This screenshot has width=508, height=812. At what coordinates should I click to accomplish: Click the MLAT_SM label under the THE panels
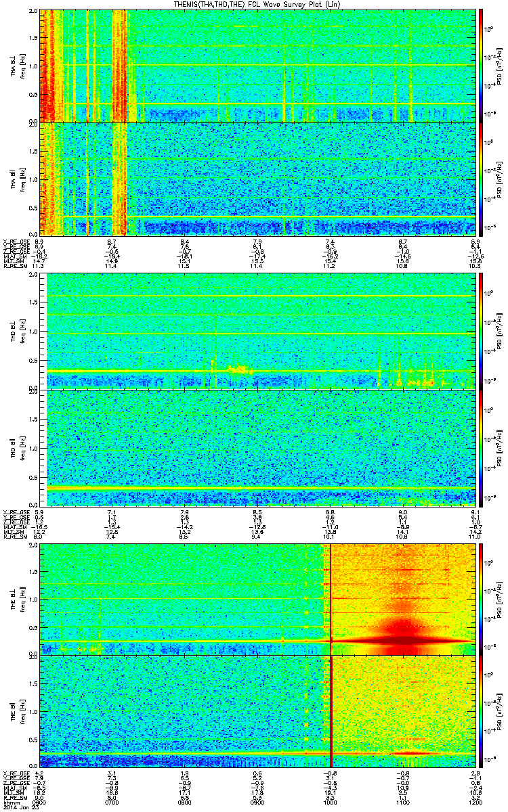(14, 788)
